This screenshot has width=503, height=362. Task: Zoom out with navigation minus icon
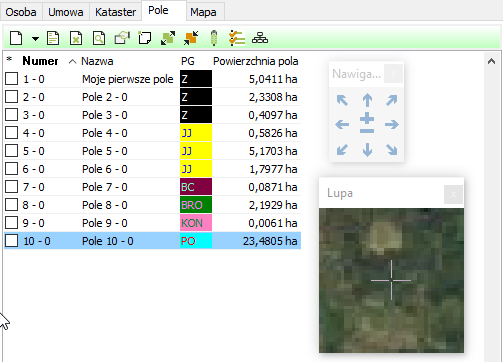point(367,131)
